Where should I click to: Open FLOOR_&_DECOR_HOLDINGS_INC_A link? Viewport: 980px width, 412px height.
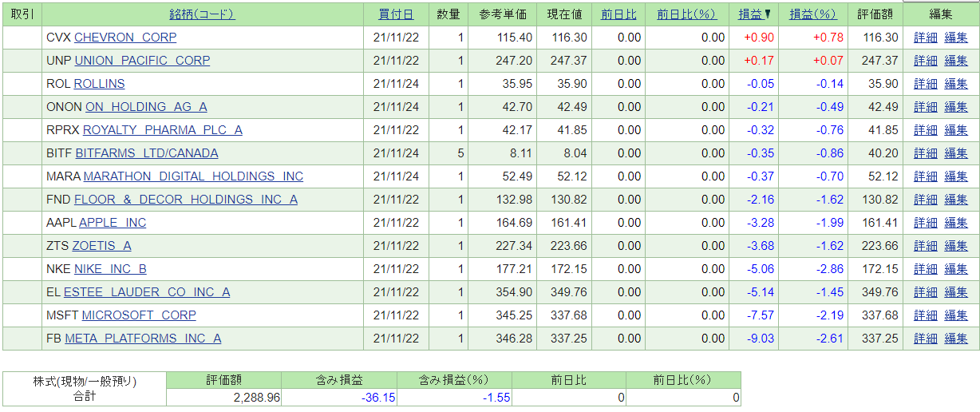coord(186,200)
